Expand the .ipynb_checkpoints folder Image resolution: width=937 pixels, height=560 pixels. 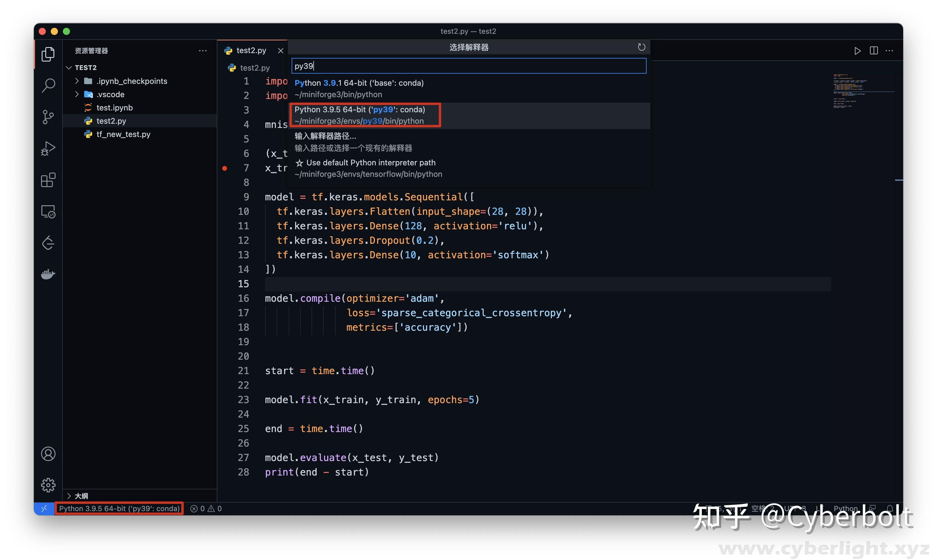(77, 81)
